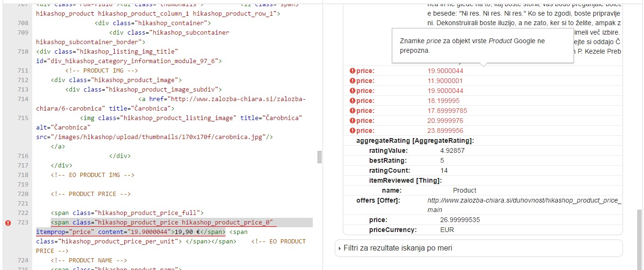This screenshot has height=270, width=644.
Task: Select the priceCurrency EUR row
Action: point(411,230)
